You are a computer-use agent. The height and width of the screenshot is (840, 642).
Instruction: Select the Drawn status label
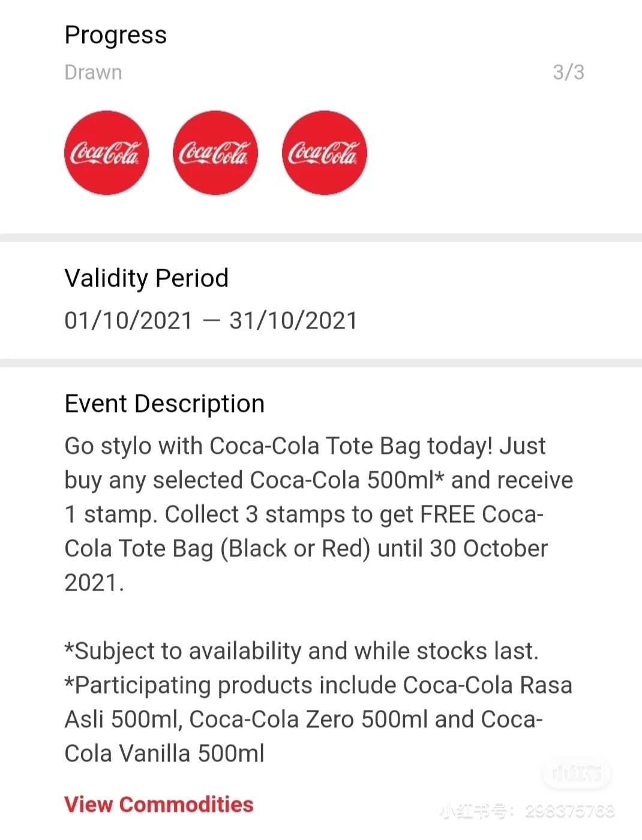click(93, 73)
